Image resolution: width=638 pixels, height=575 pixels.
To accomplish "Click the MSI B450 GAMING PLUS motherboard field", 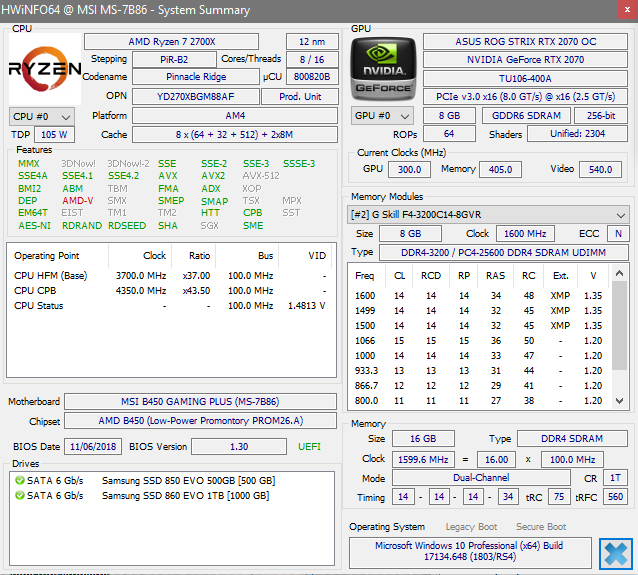I will (200, 402).
